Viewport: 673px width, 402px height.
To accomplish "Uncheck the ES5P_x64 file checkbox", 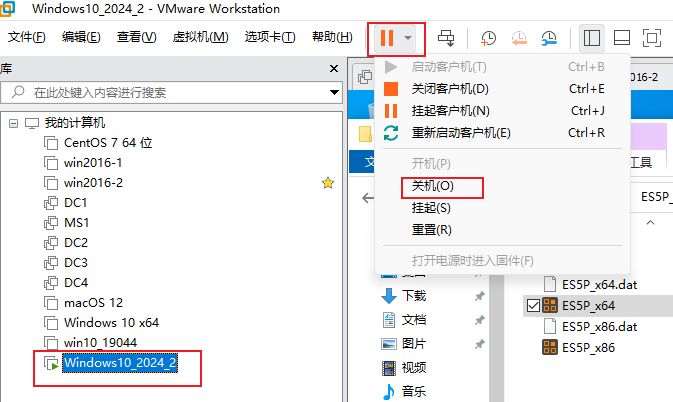I will (533, 305).
